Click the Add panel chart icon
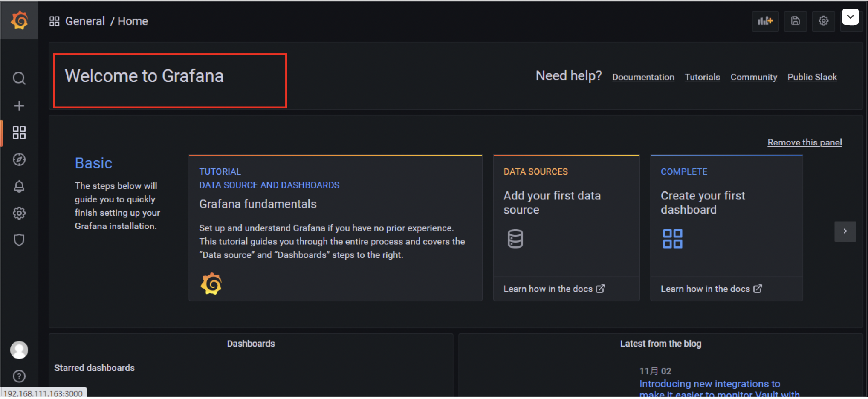This screenshot has height=399, width=868. click(x=765, y=21)
